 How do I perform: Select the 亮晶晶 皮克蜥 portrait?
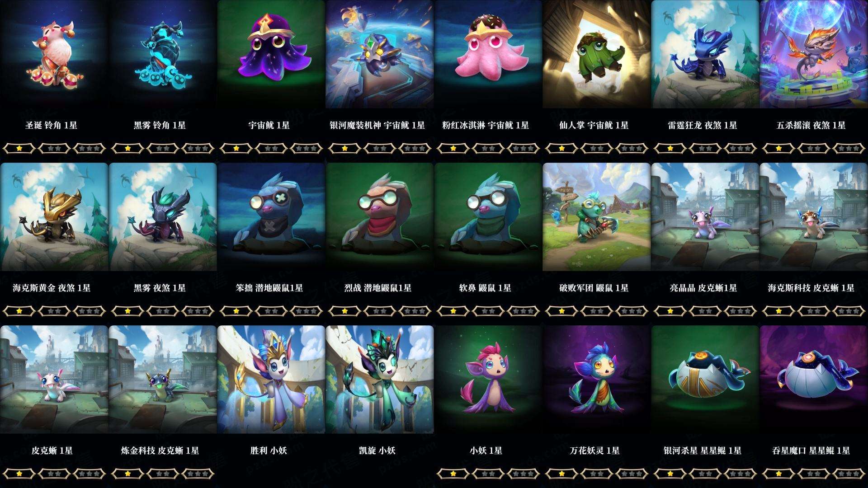click(705, 217)
